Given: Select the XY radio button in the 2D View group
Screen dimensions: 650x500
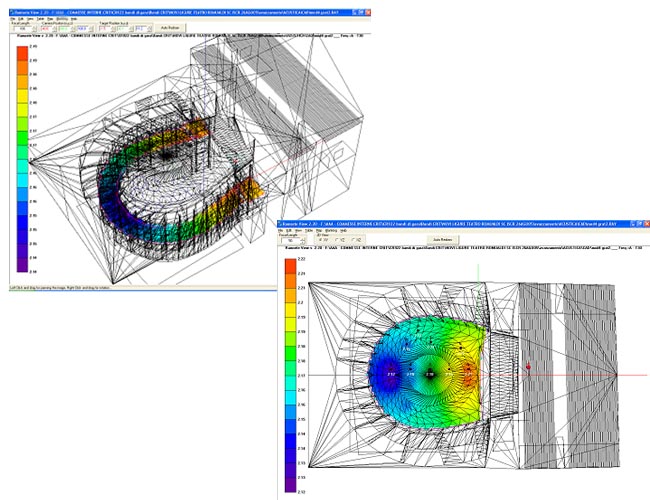Looking at the screenshot, I should click(324, 240).
